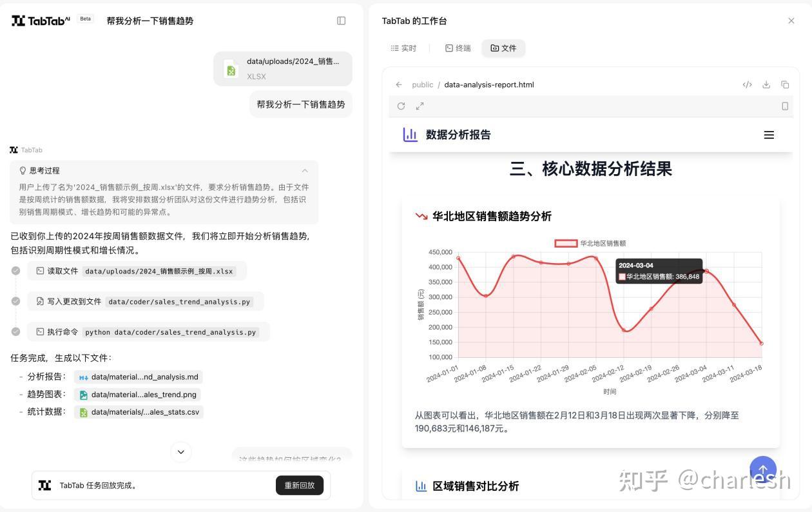The width and height of the screenshot is (812, 512).
Task: Go back with the breadcrumb arrow
Action: [x=398, y=84]
